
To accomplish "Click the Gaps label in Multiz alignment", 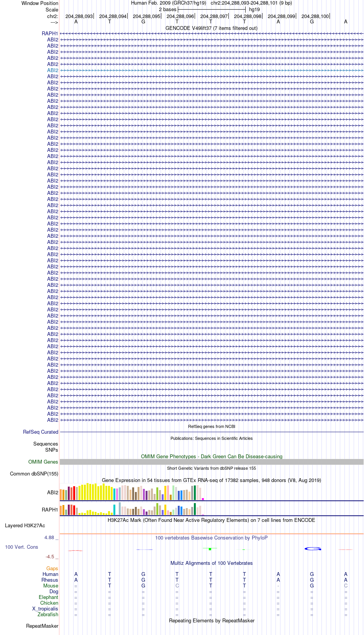I will click(52, 568).
